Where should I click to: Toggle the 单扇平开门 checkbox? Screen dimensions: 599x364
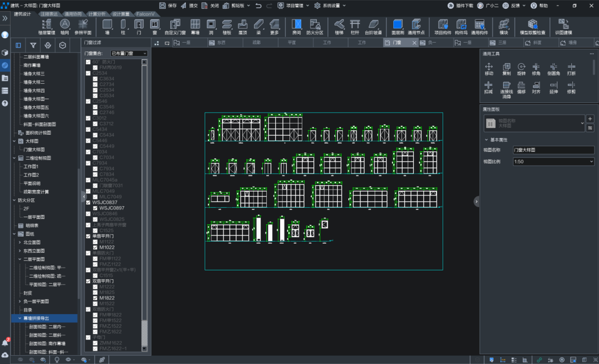(x=88, y=236)
